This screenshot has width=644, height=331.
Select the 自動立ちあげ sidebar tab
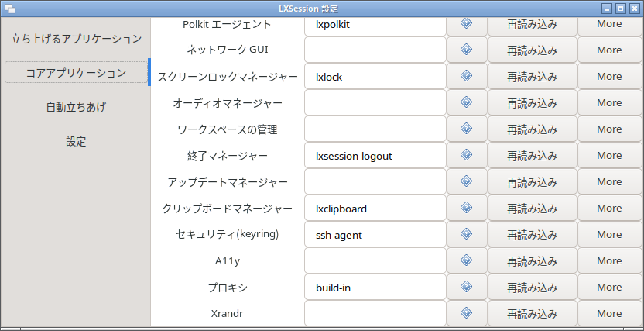[x=76, y=107]
